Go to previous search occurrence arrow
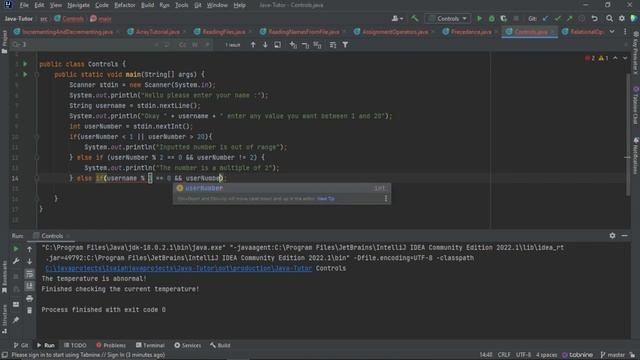Viewport: 640px width, 360px height. pos(253,44)
